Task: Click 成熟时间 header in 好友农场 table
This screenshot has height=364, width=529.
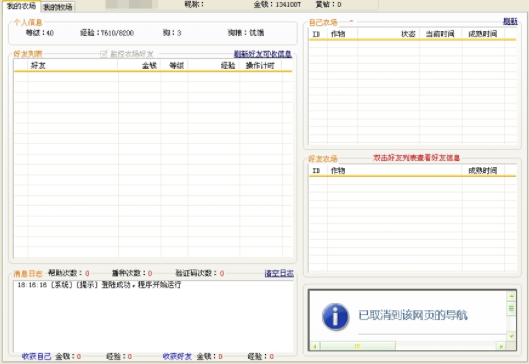Action: (x=483, y=170)
